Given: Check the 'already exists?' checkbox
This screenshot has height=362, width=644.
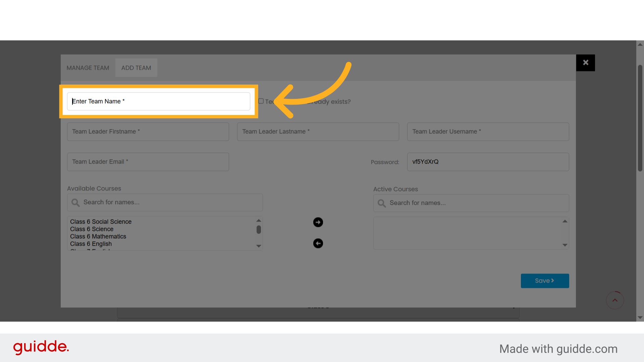Looking at the screenshot, I should pyautogui.click(x=261, y=101).
